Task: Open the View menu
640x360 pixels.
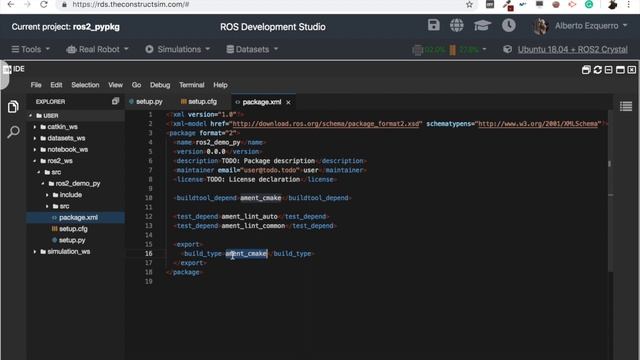Action: [x=116, y=85]
